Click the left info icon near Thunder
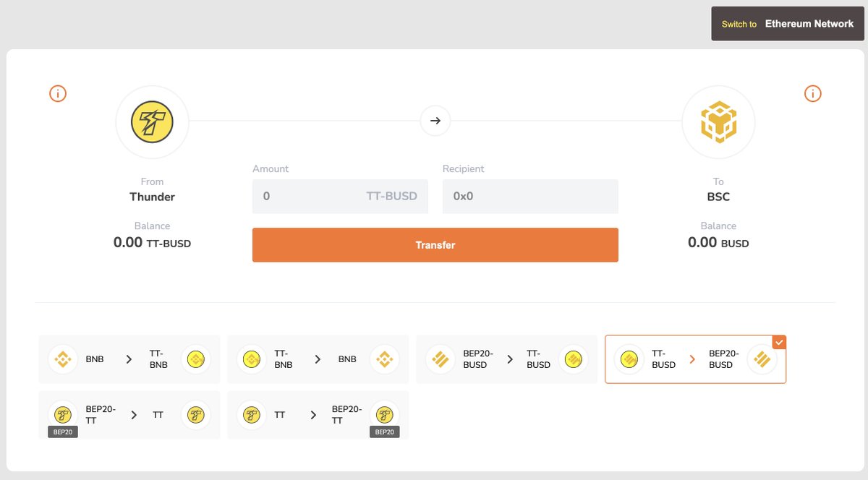 (58, 93)
